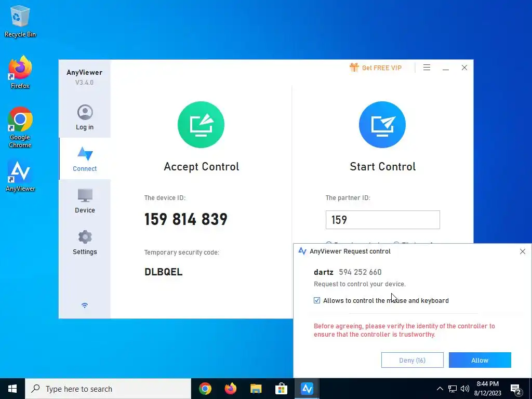Click the requester name dartz

324,272
